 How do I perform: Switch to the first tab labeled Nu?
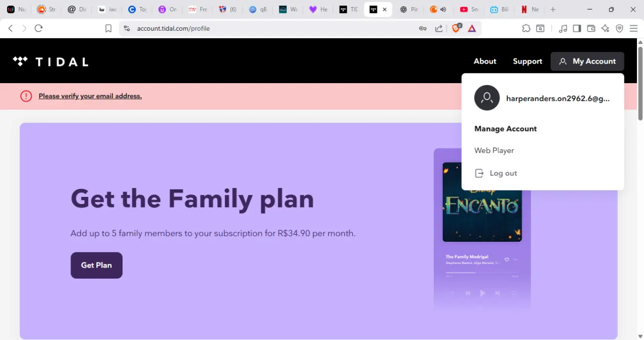coord(17,10)
